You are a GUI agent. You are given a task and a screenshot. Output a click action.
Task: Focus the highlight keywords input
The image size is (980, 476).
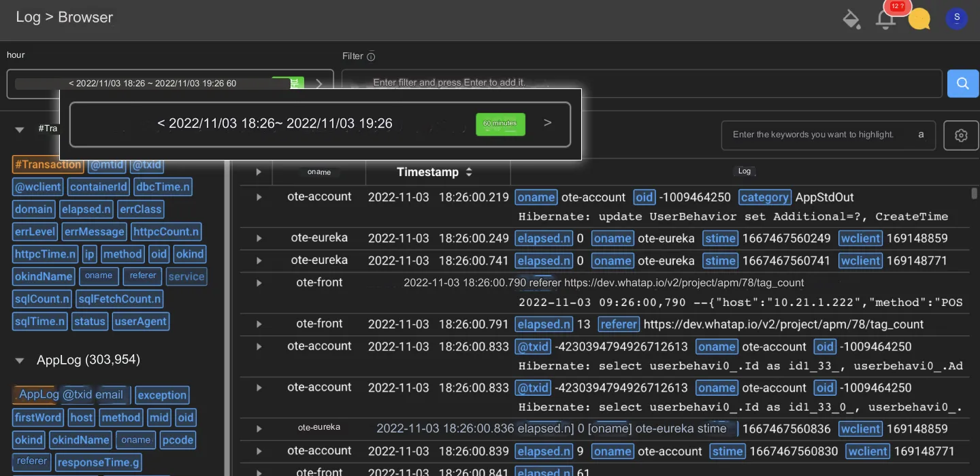pos(828,135)
